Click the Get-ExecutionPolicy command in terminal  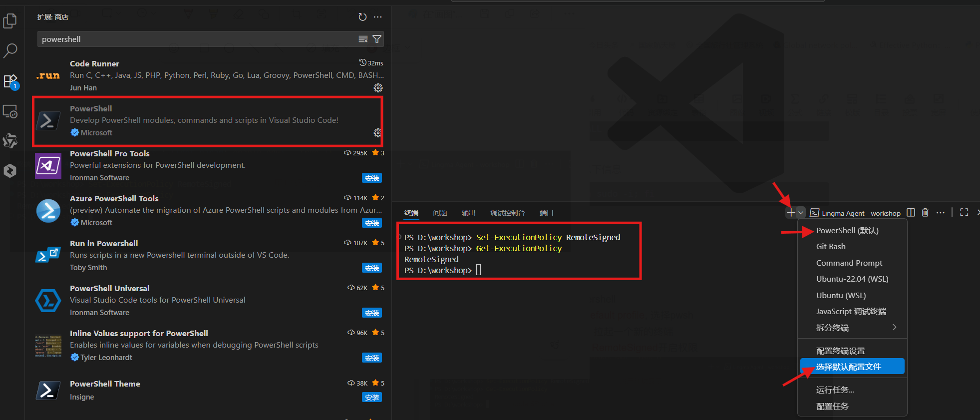519,248
